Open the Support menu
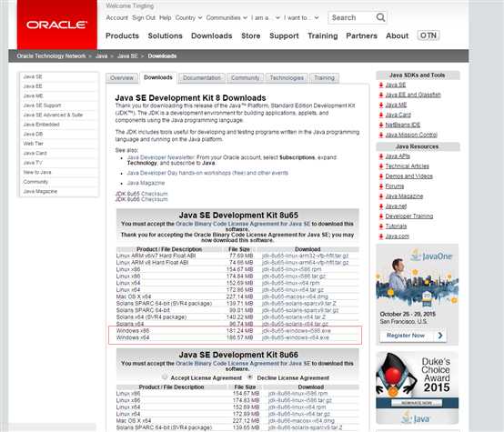The height and width of the screenshot is (432, 504). [x=284, y=35]
